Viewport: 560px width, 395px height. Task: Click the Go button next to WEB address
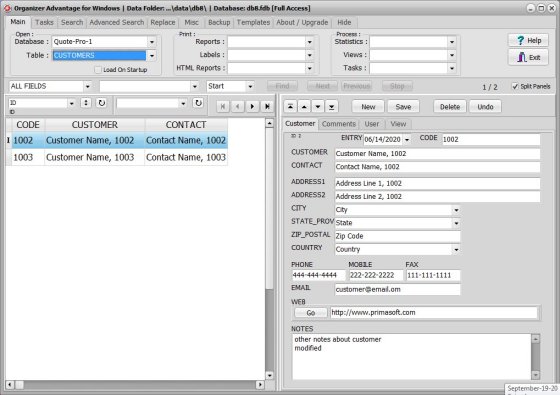coord(311,313)
